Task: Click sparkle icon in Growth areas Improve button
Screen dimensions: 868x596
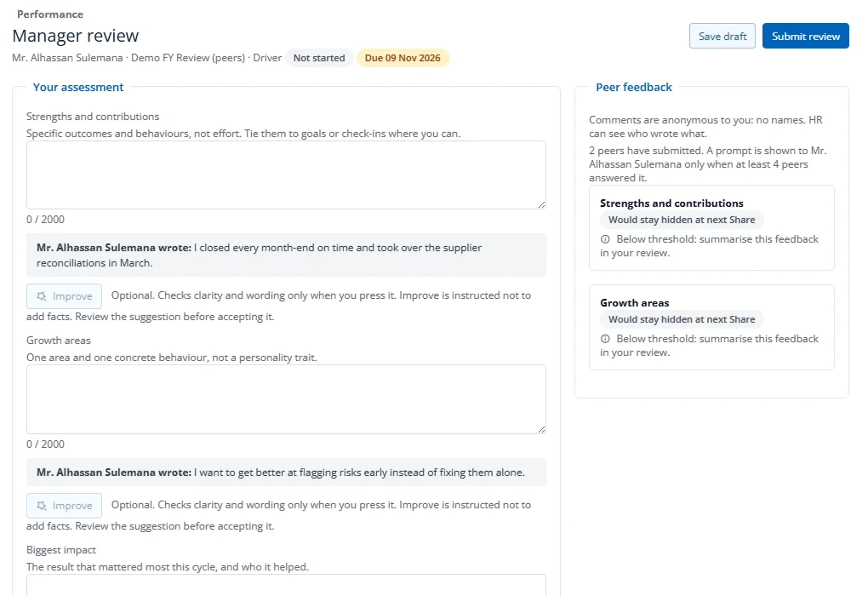Action: click(x=42, y=506)
